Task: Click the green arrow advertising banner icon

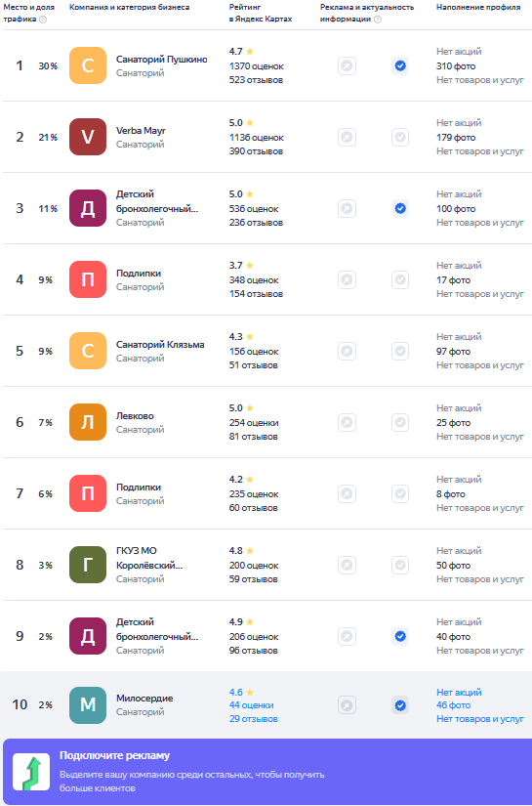Action: point(31,772)
